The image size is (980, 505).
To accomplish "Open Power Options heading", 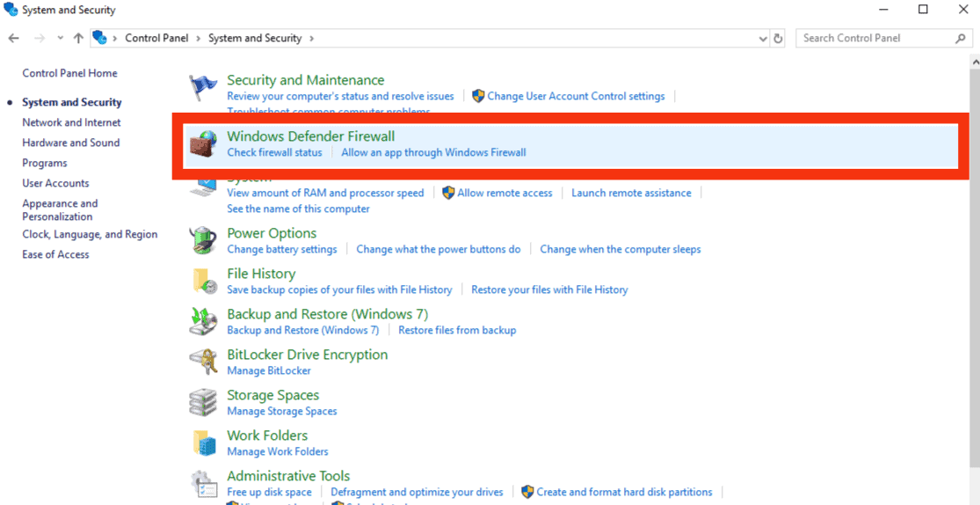I will [x=272, y=233].
